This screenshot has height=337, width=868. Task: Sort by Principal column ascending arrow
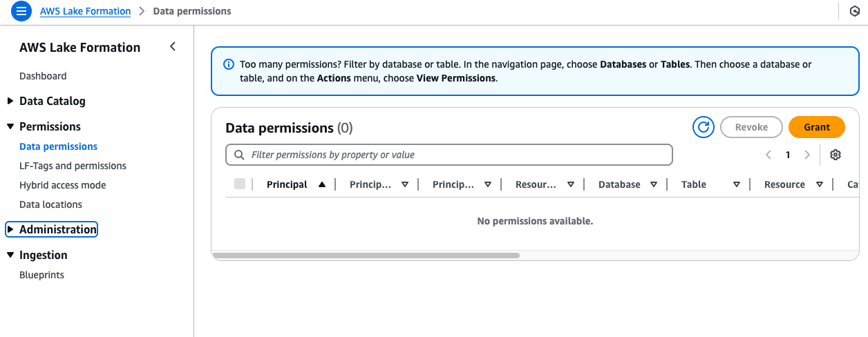(x=321, y=184)
